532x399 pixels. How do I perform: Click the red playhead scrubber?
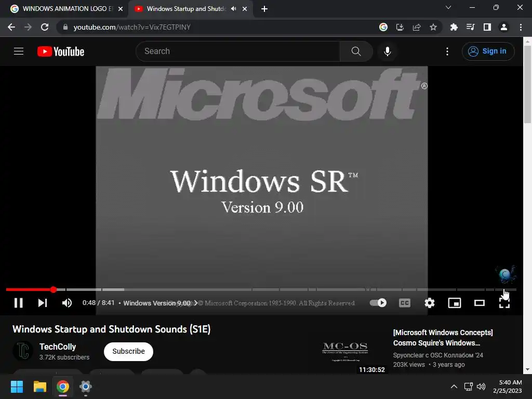tap(54, 289)
